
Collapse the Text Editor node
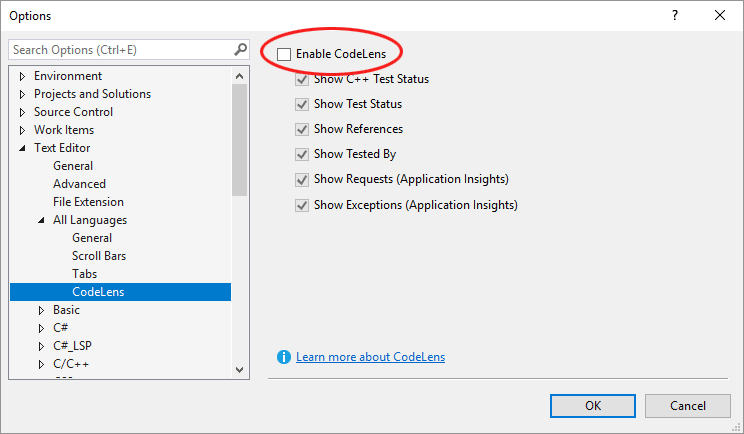[x=23, y=148]
